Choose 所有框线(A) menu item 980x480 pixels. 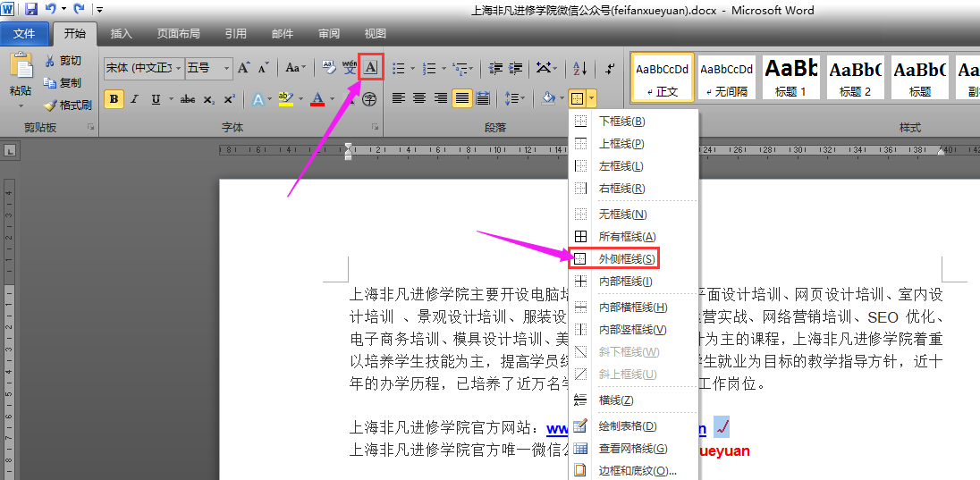pyautogui.click(x=633, y=236)
